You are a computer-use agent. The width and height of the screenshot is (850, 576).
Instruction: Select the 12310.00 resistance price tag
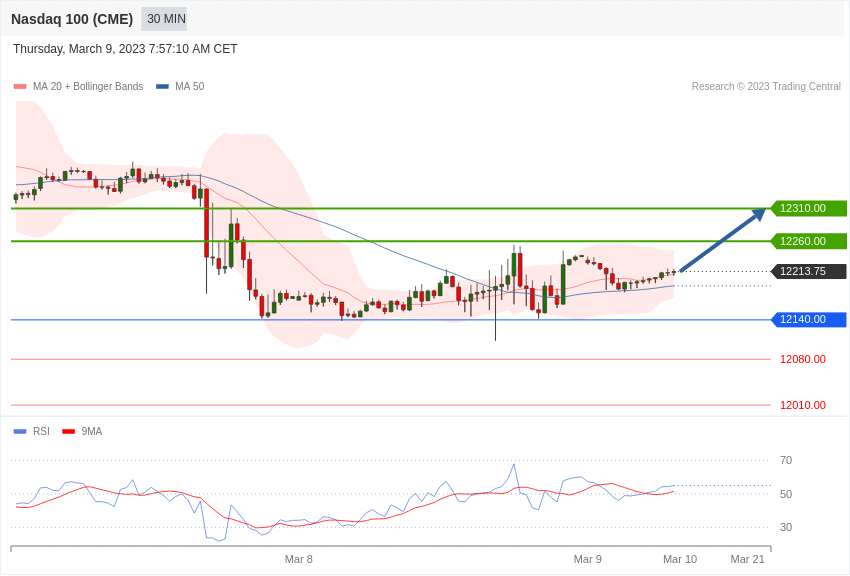point(808,208)
